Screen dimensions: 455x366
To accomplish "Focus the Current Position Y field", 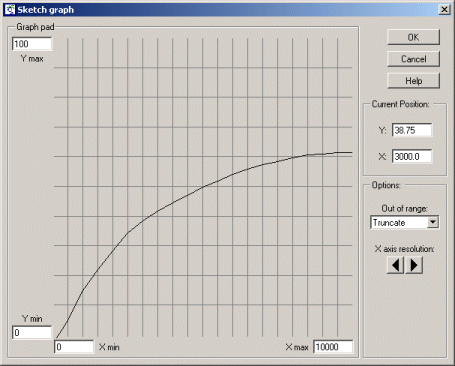I will click(412, 130).
